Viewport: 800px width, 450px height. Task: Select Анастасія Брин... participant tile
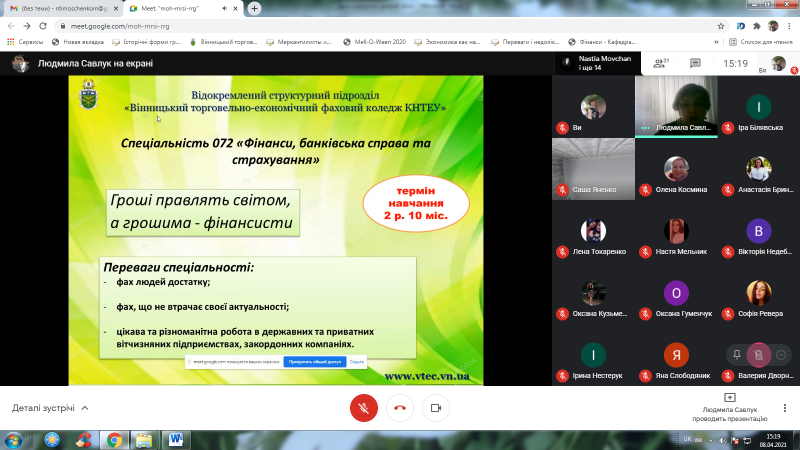point(759,169)
